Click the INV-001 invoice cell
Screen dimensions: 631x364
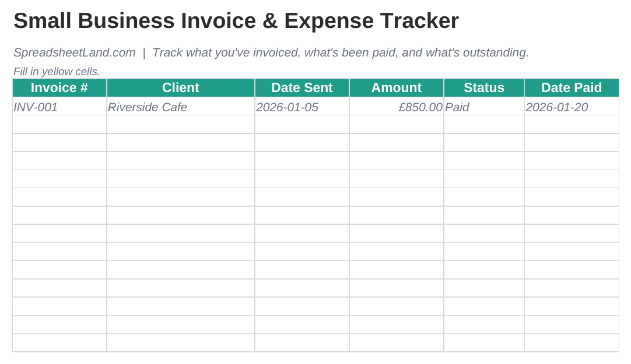click(x=59, y=107)
